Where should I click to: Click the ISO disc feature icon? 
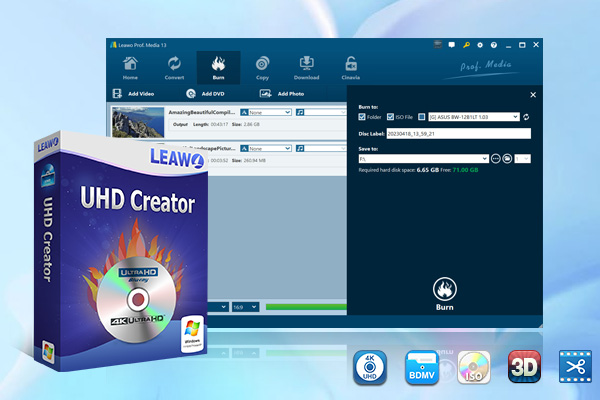474,367
